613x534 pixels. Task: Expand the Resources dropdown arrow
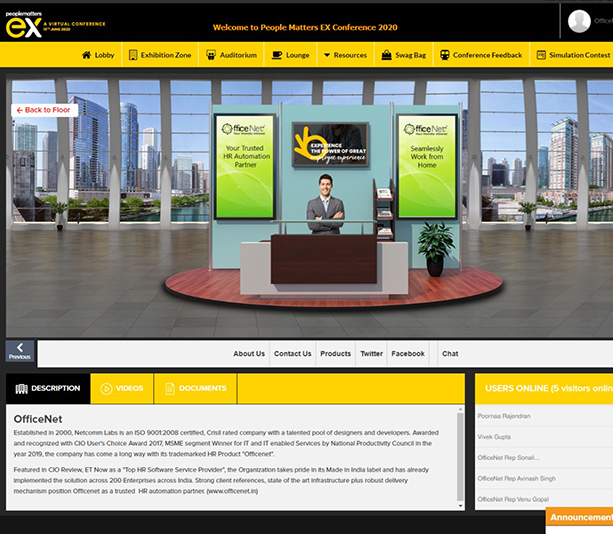(x=327, y=55)
